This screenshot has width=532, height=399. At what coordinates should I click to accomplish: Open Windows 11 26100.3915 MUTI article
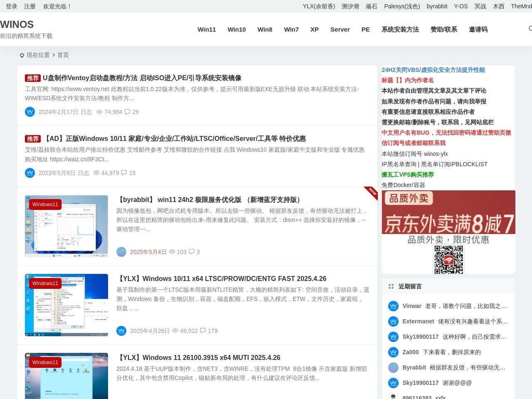click(198, 358)
